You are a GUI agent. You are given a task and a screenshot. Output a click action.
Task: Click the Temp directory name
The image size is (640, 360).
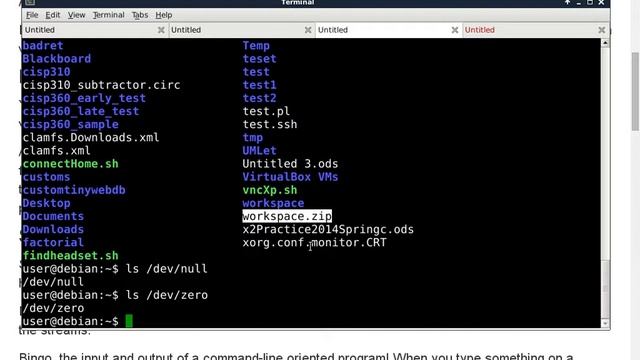click(x=256, y=45)
